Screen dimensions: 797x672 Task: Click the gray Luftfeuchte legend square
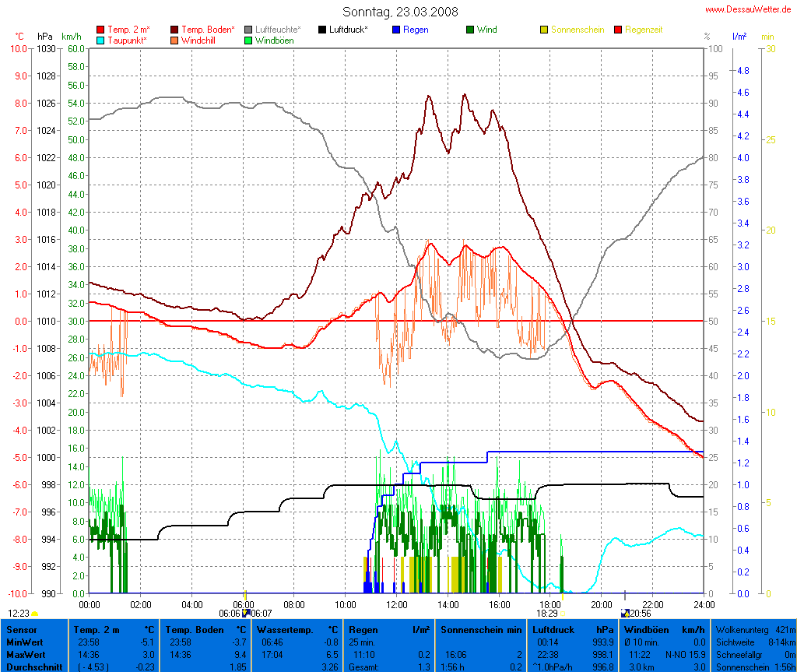[x=248, y=30]
